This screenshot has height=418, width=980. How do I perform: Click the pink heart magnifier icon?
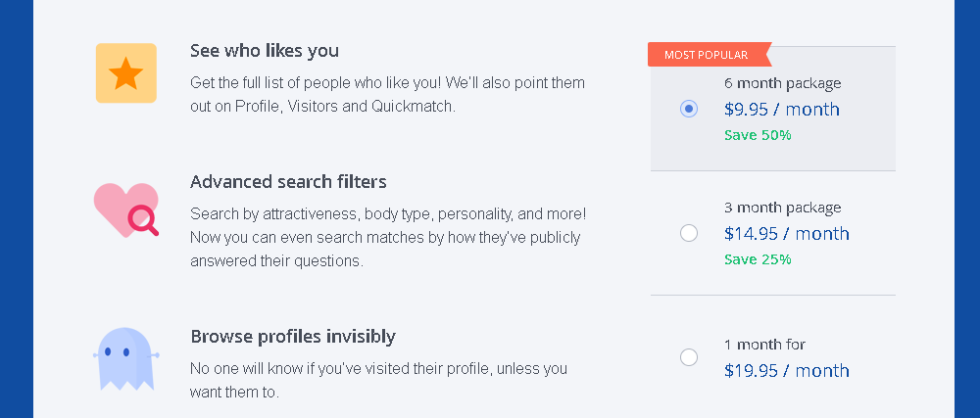coord(126,210)
